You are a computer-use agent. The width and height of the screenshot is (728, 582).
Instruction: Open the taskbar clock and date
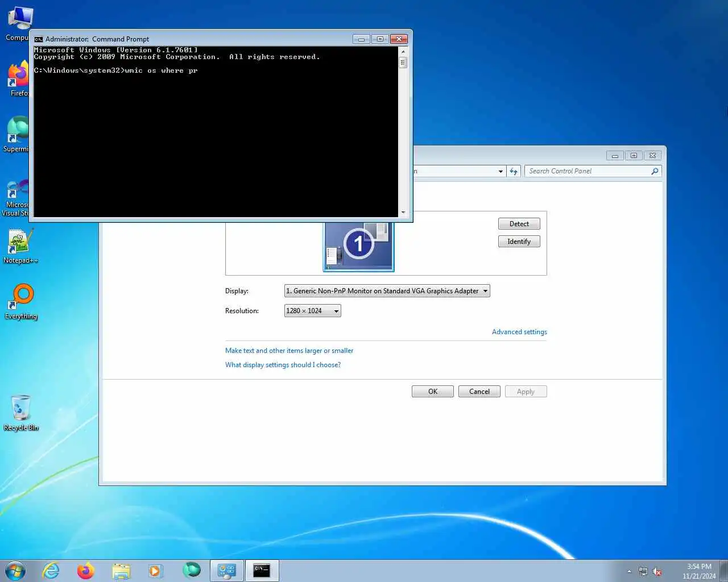699,571
